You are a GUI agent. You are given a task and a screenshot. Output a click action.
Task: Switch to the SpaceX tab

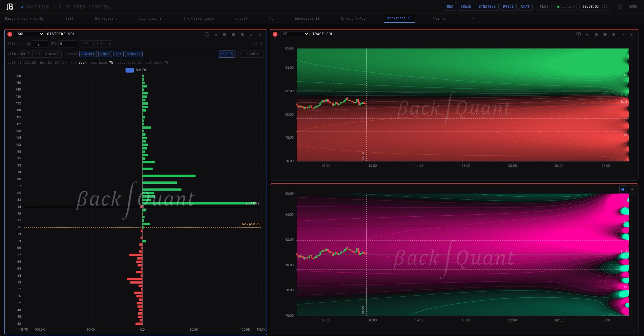[242, 18]
